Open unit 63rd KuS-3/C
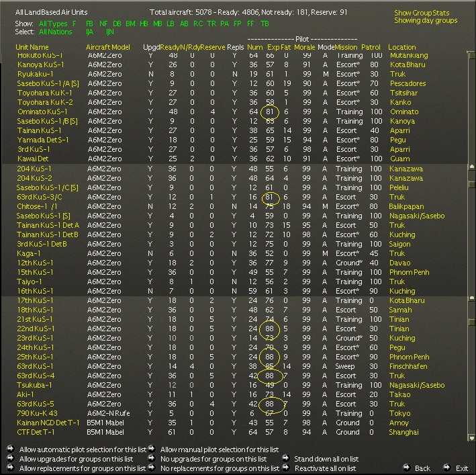476x475 pixels. coord(40,197)
